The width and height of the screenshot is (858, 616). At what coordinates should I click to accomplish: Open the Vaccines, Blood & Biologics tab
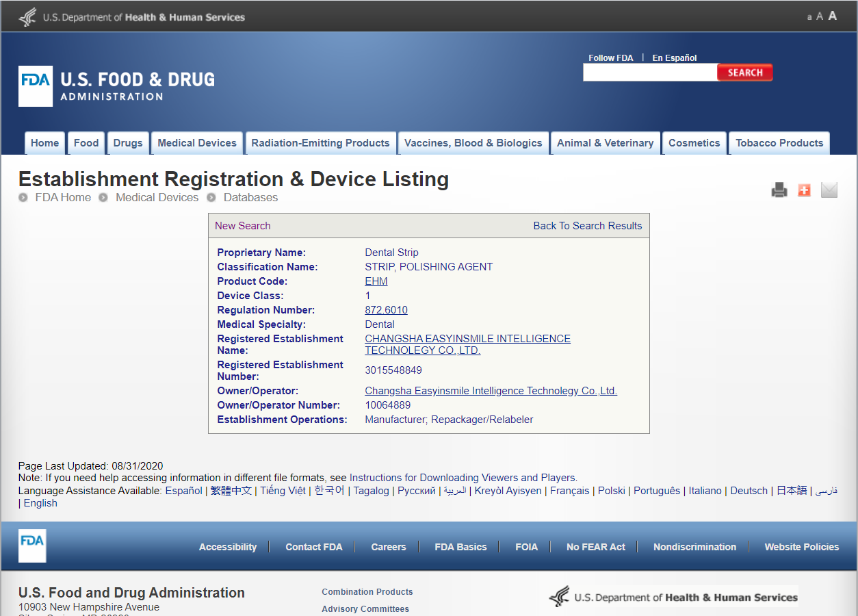click(473, 143)
